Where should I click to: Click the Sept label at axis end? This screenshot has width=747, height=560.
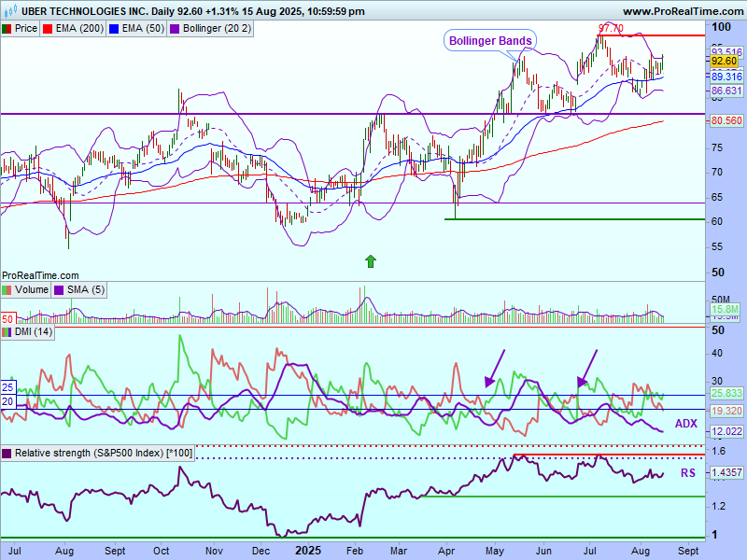click(688, 551)
